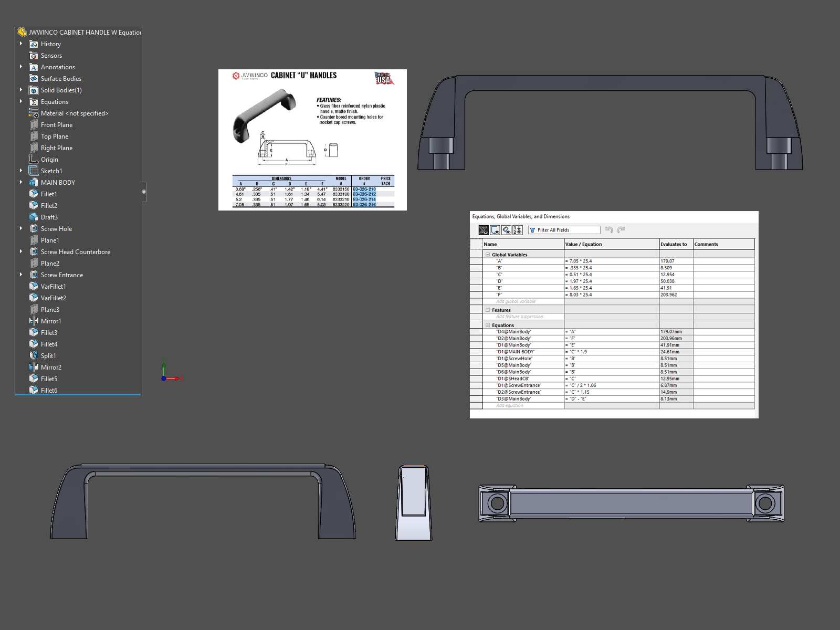
Task: Click the Screw Hole cut icon
Action: click(x=34, y=229)
